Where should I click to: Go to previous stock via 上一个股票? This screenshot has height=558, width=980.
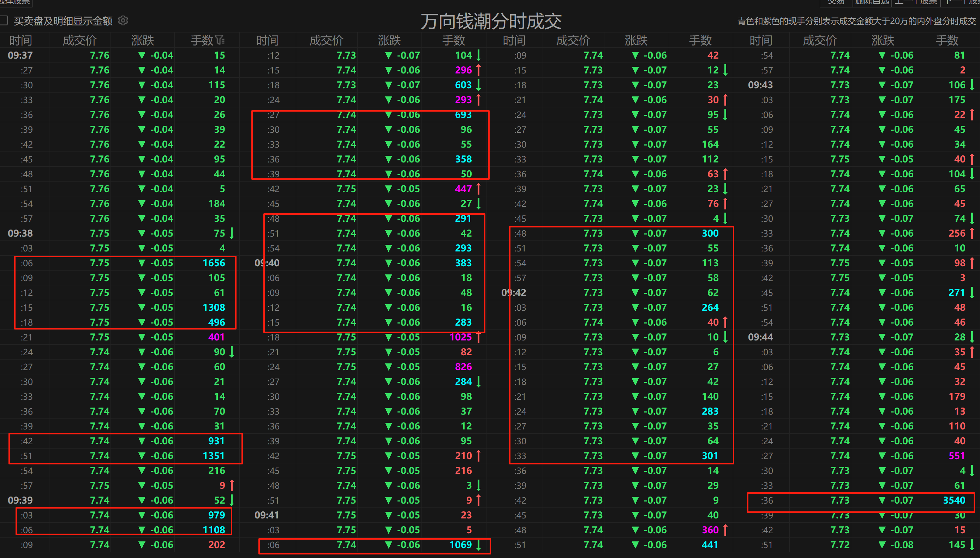click(x=916, y=2)
